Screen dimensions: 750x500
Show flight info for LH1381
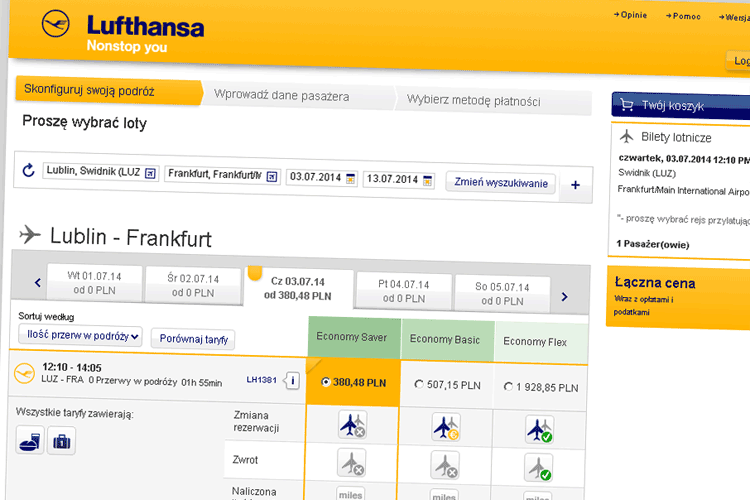[292, 381]
